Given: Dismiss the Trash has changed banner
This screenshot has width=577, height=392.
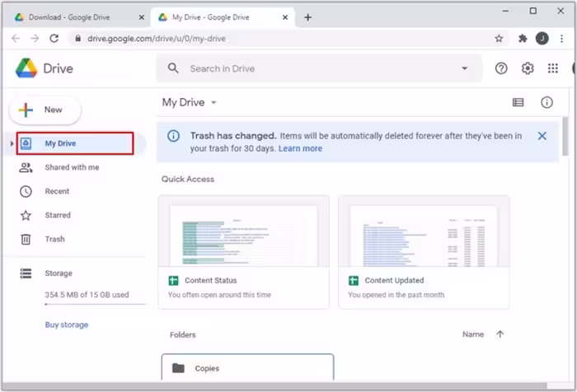Looking at the screenshot, I should [542, 136].
